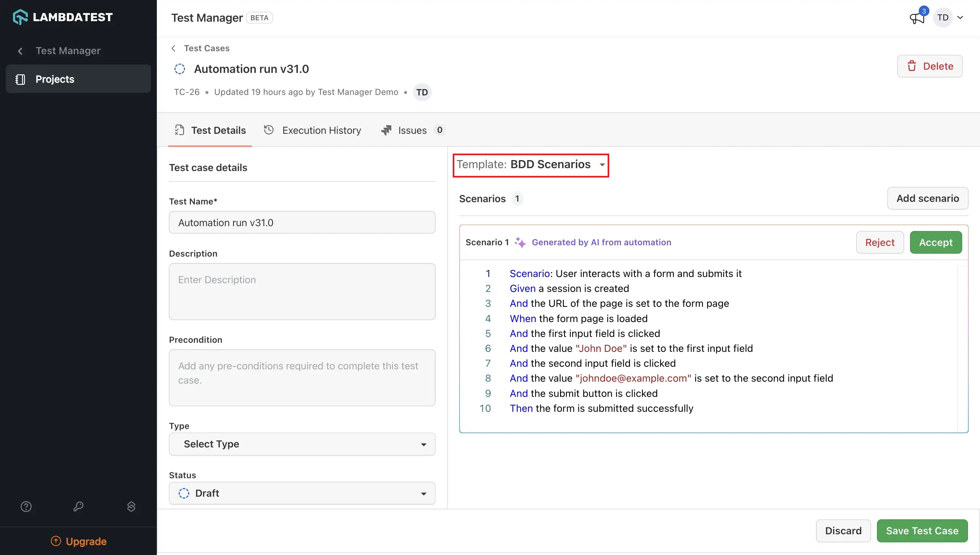Accept the AI generated scenario
The image size is (980, 555).
click(x=935, y=242)
